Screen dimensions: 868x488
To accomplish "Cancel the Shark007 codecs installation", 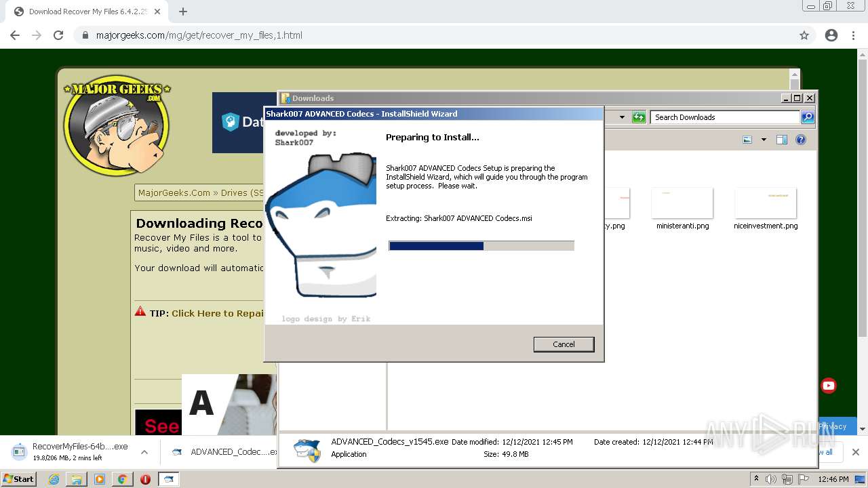I will click(564, 344).
